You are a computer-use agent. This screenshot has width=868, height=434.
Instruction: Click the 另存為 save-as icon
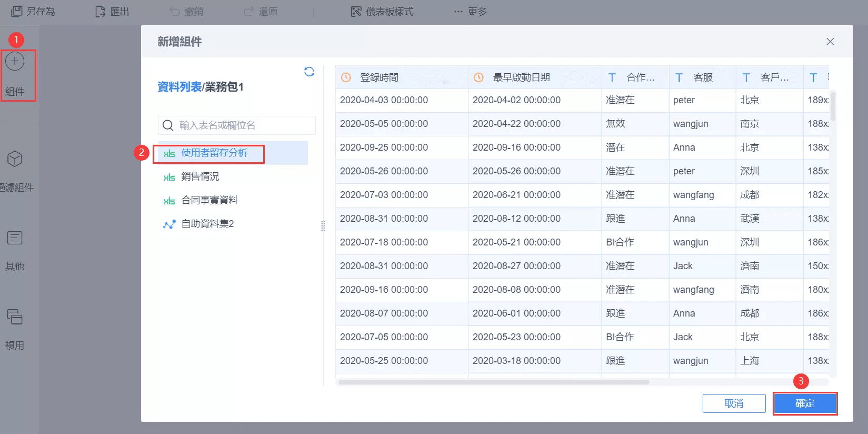tap(17, 11)
